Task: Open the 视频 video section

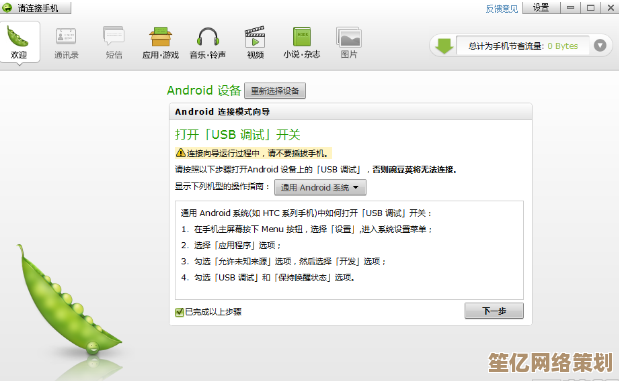Action: 255,43
